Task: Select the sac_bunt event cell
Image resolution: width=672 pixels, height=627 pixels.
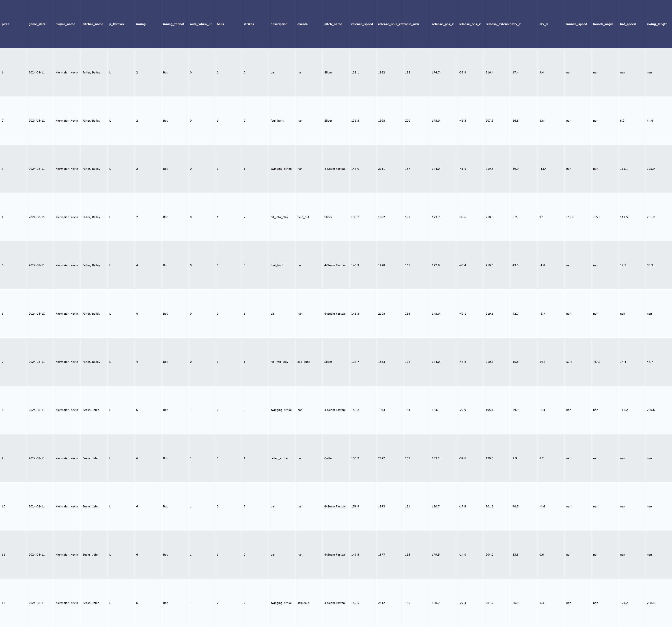Action: pyautogui.click(x=303, y=362)
